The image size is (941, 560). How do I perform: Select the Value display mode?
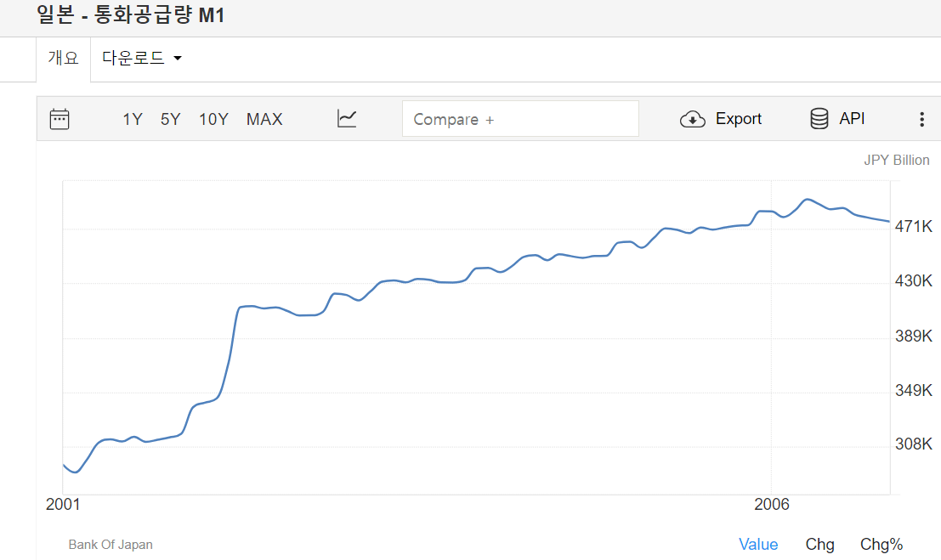pos(758,545)
